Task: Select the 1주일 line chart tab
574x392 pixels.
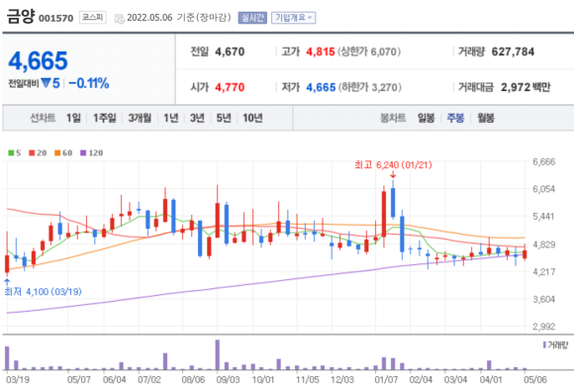Action: (x=104, y=118)
